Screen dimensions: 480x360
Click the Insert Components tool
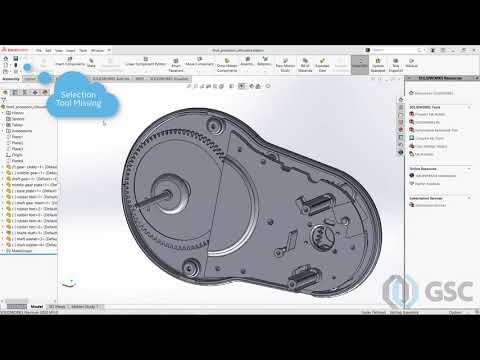tap(70, 62)
